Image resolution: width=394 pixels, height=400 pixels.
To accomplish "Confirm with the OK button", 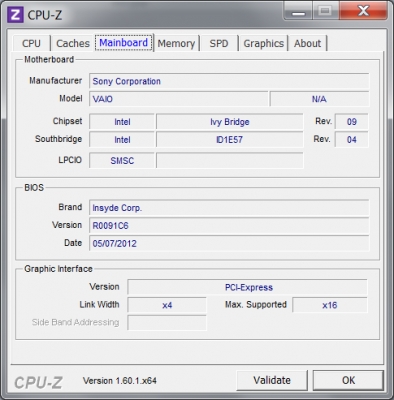I will point(348,380).
